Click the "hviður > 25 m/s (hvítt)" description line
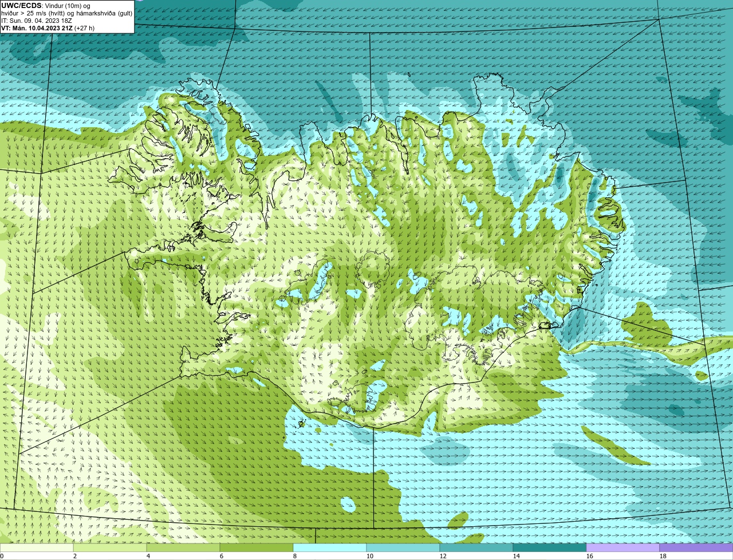The width and height of the screenshot is (733, 560). (66, 13)
